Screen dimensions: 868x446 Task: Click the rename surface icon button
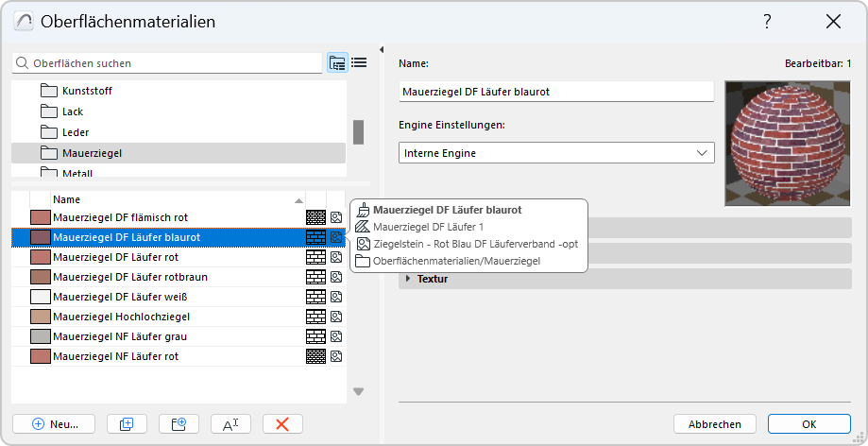click(x=230, y=424)
